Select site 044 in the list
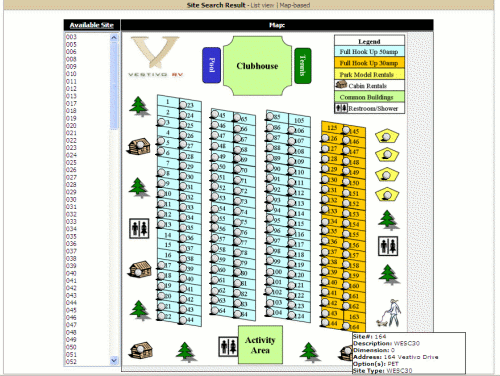Screen dimensions: 500x376 [71, 303]
